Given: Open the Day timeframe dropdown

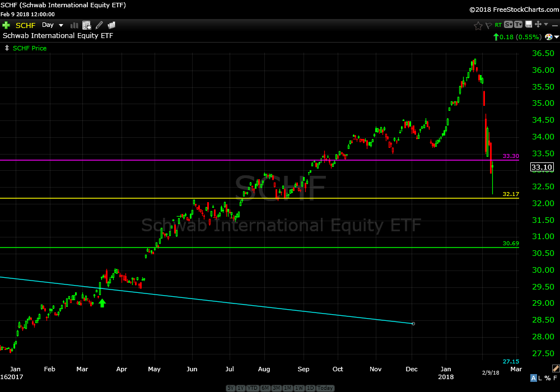Looking at the screenshot, I should [53, 25].
